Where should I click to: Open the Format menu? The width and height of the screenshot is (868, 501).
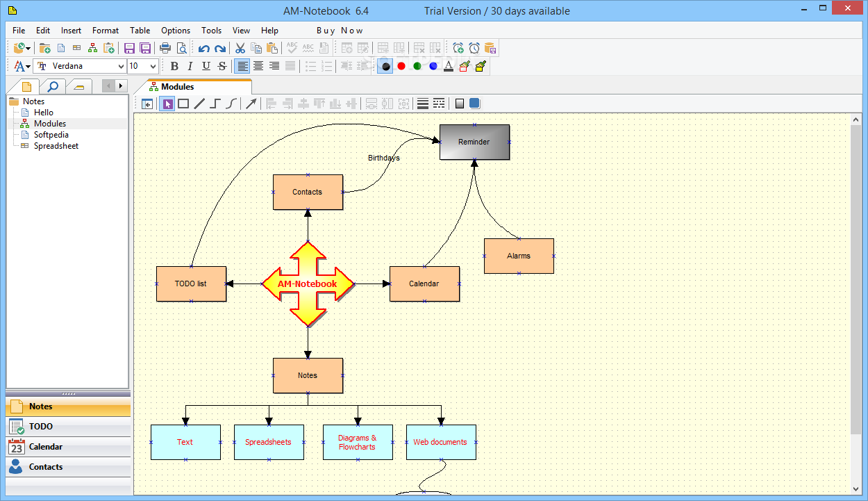click(106, 31)
